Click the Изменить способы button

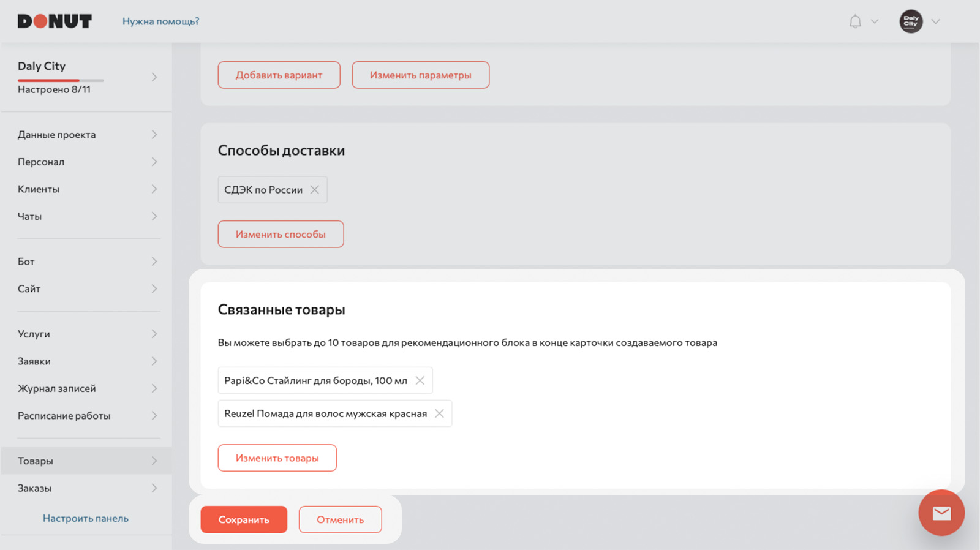pyautogui.click(x=281, y=234)
